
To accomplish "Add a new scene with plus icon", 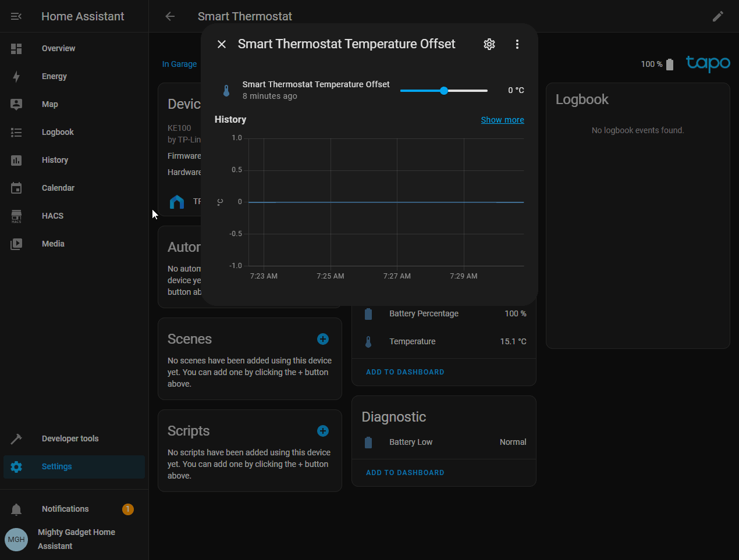I will coord(323,339).
